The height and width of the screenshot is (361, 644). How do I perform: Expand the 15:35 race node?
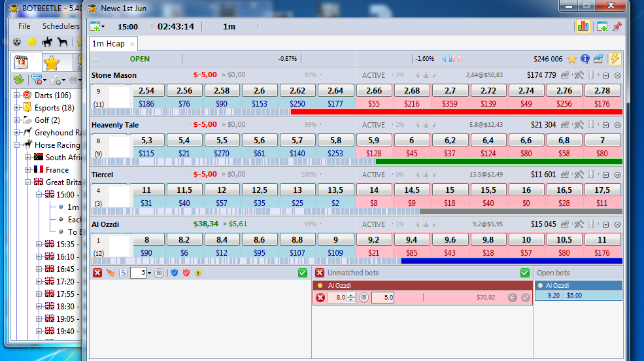click(x=39, y=245)
